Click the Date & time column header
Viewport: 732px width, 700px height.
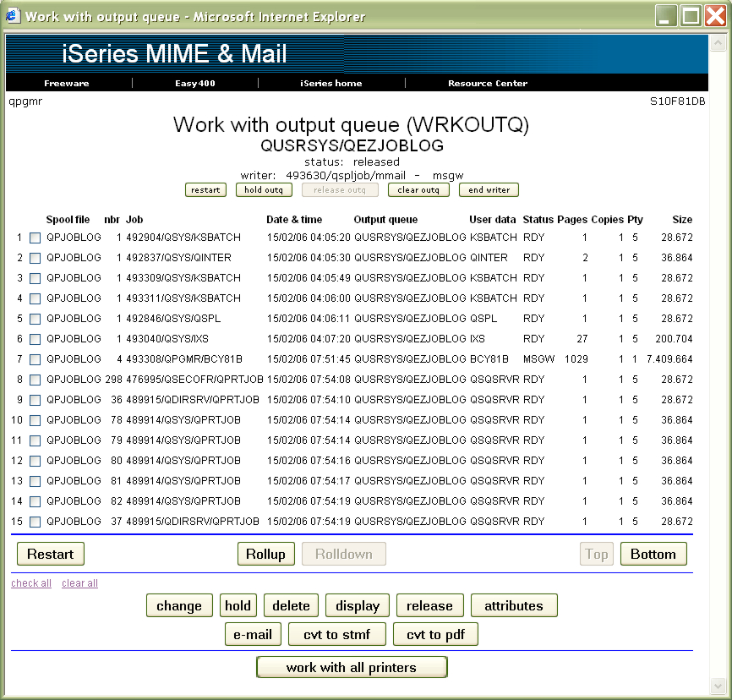294,220
